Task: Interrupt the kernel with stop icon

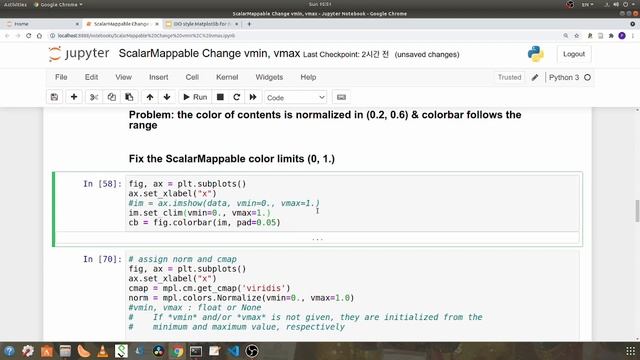Action: pos(220,97)
